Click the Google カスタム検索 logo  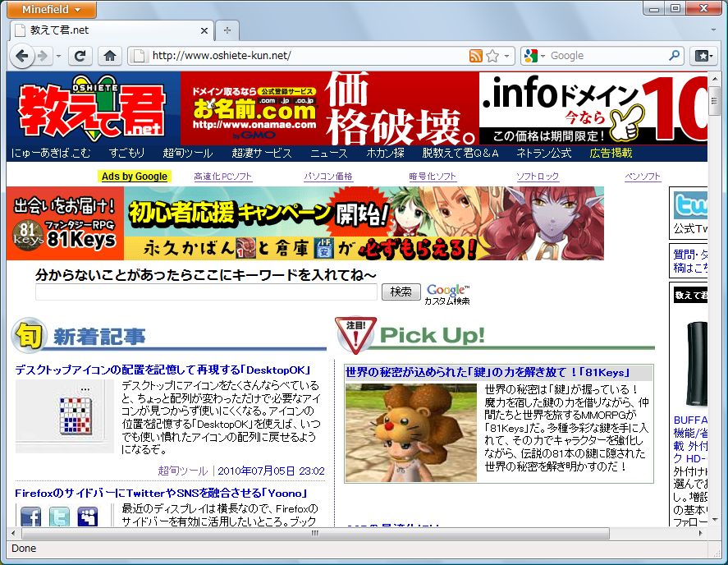447,295
